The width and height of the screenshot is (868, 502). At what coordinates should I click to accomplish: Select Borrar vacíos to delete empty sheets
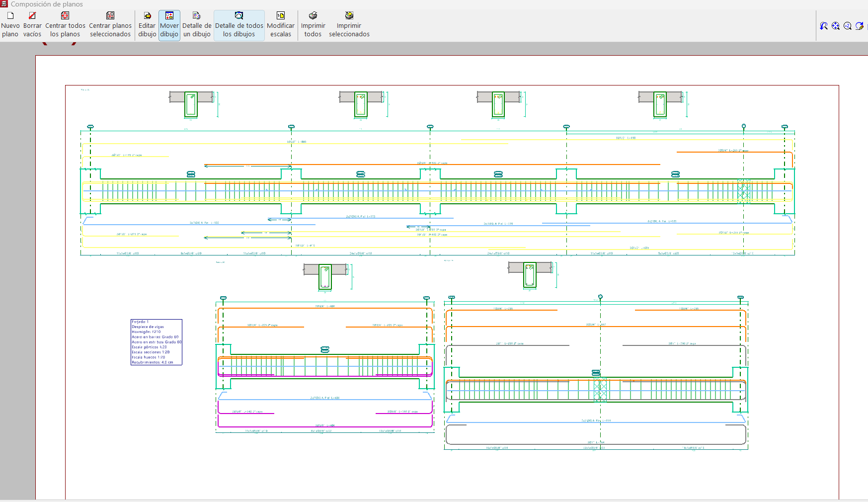[x=32, y=25]
